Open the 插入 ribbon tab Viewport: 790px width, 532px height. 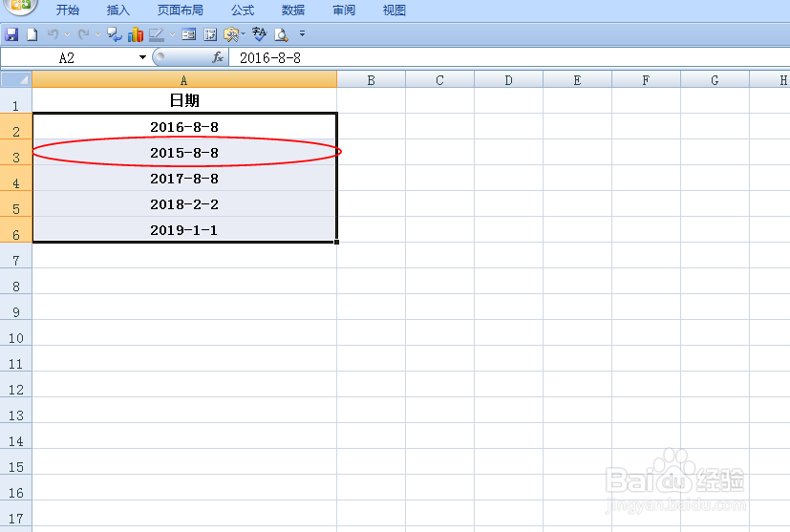point(117,10)
